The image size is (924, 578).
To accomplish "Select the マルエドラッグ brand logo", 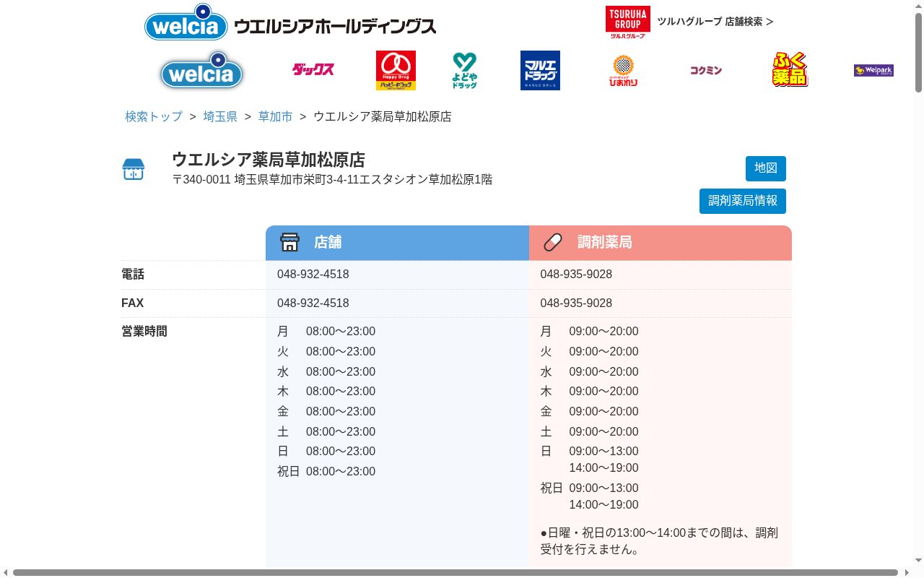I will point(540,70).
